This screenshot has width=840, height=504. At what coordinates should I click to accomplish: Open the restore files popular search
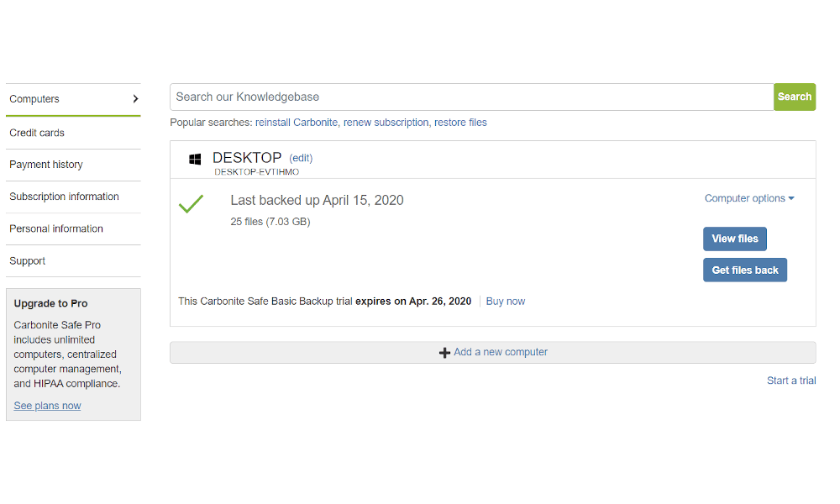click(460, 123)
